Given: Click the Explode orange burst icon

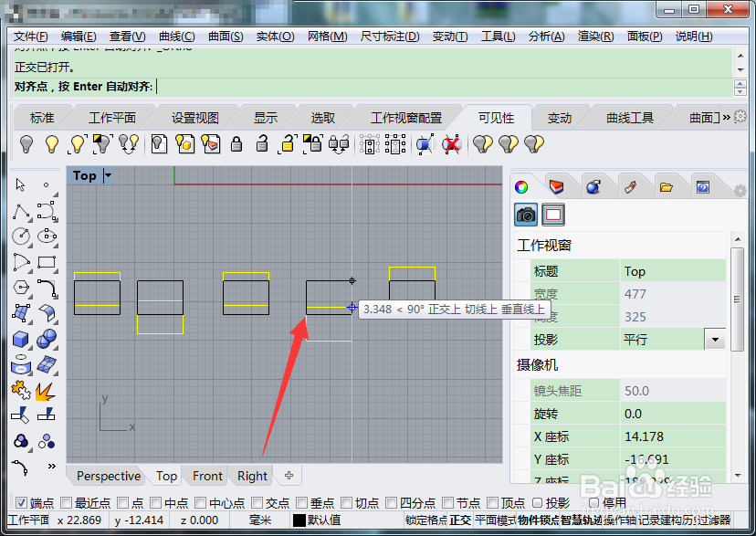Looking at the screenshot, I should click(45, 391).
